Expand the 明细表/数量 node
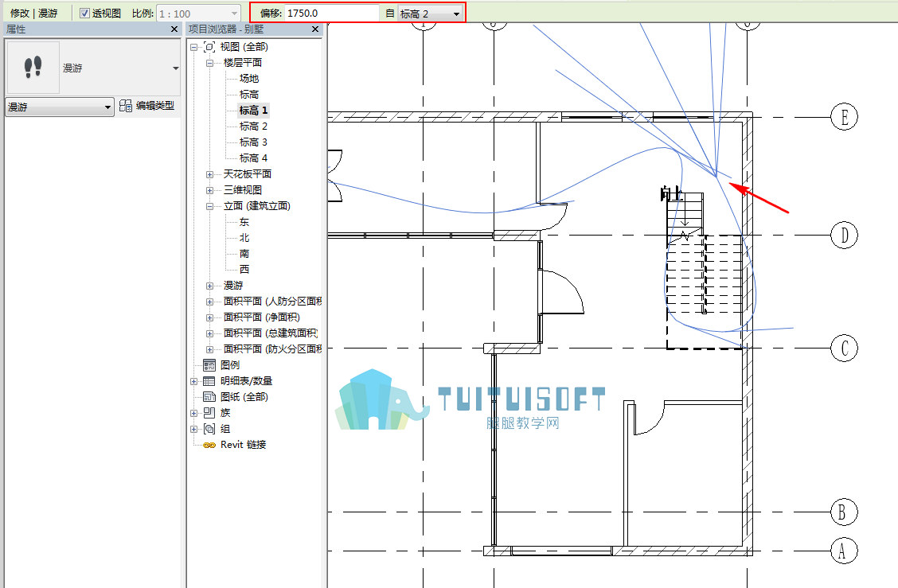 tap(193, 381)
